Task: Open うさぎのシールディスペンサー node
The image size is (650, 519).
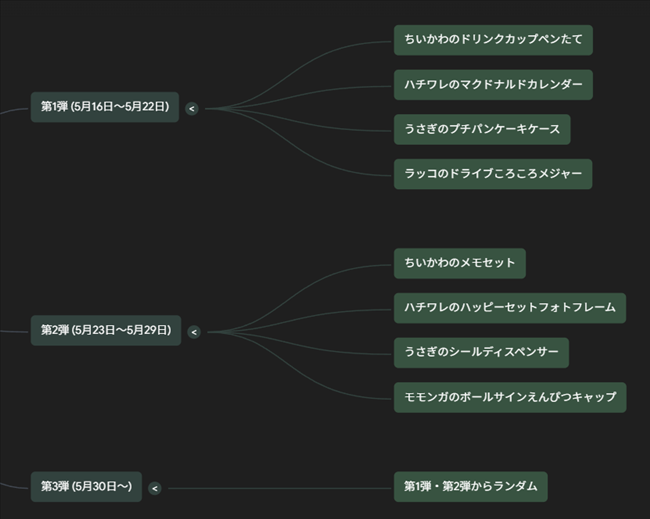Action: point(481,353)
